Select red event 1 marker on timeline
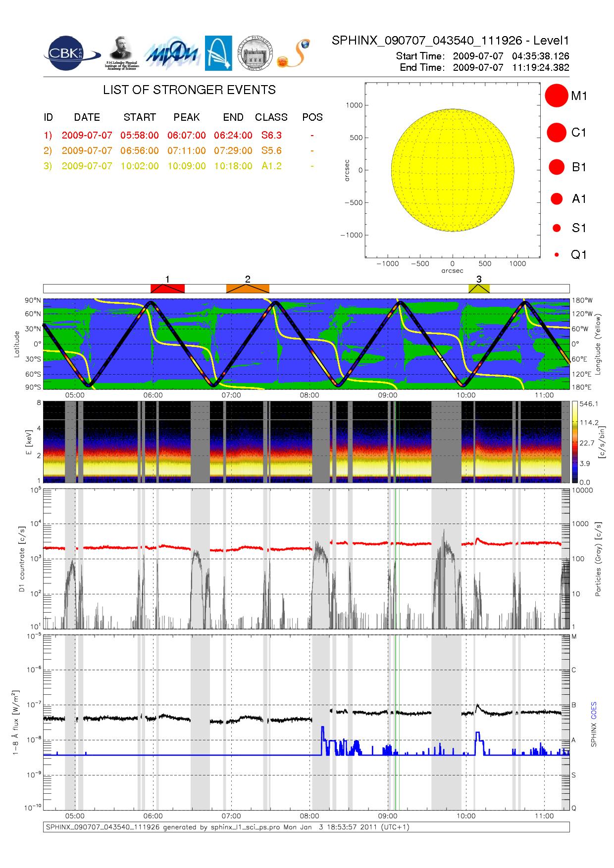The image size is (614, 868). (167, 289)
